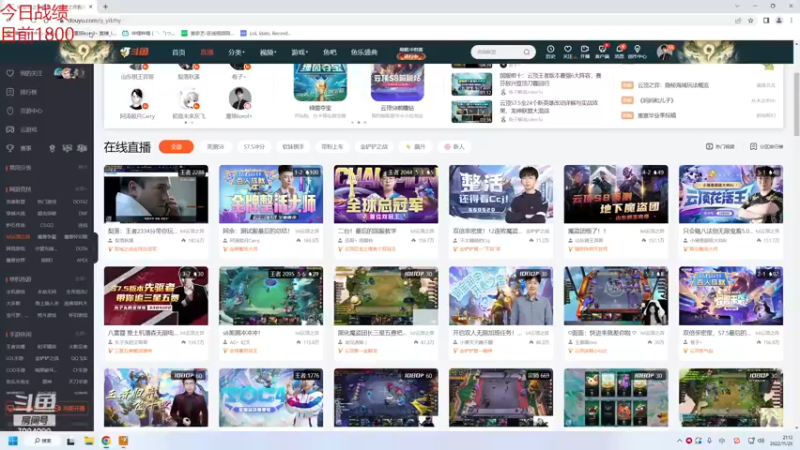Open the 地下魔盗团 stream thumbnail
This screenshot has width=800, height=450.
(x=616, y=194)
